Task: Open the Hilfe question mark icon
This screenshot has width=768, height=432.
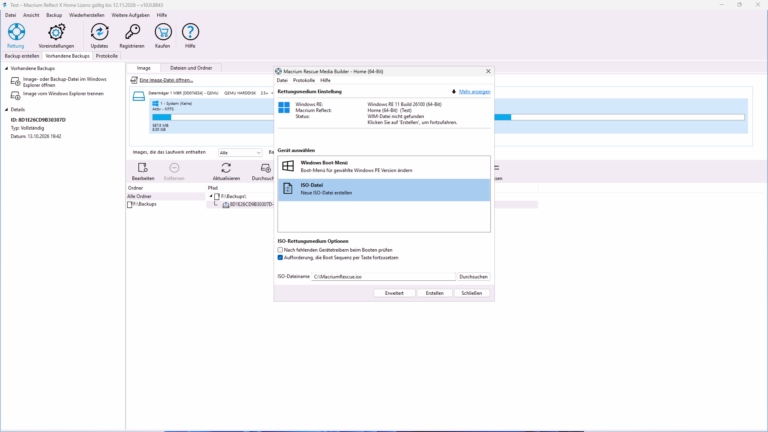Action: (190, 32)
